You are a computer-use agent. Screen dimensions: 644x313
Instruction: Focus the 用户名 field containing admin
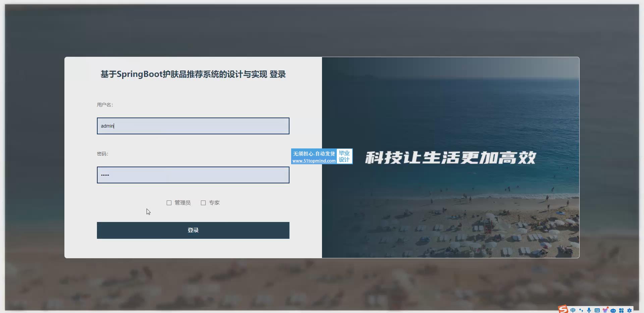click(193, 126)
